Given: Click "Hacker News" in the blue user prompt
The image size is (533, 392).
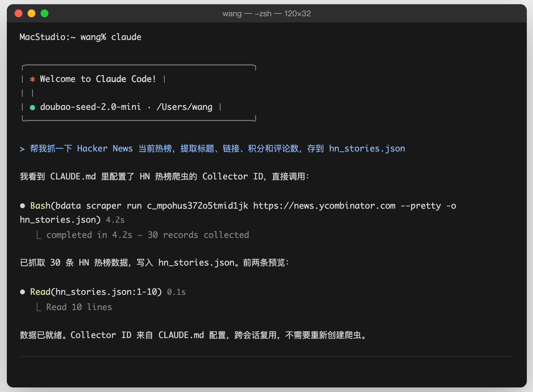Looking at the screenshot, I should point(105,149).
